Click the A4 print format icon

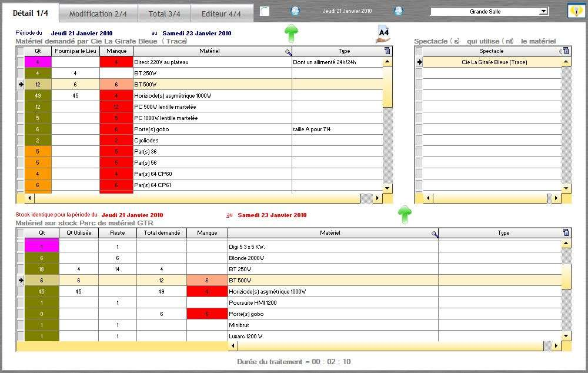click(x=382, y=34)
